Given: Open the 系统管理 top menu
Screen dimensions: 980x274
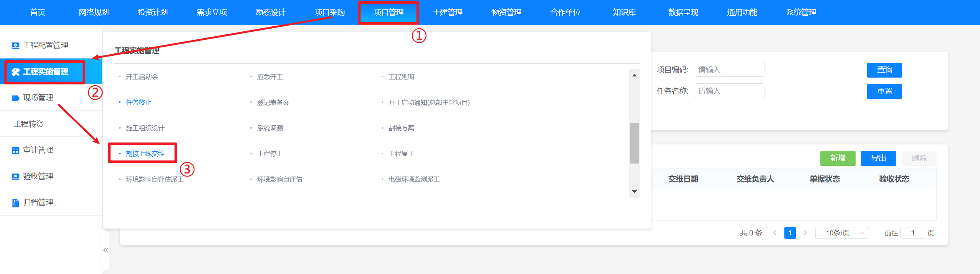Looking at the screenshot, I should (801, 12).
